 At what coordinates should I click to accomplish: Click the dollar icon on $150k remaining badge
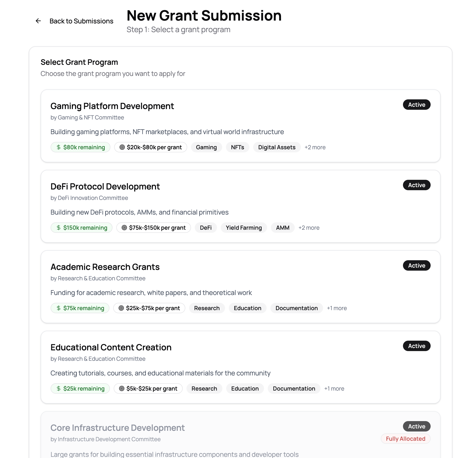(58, 228)
